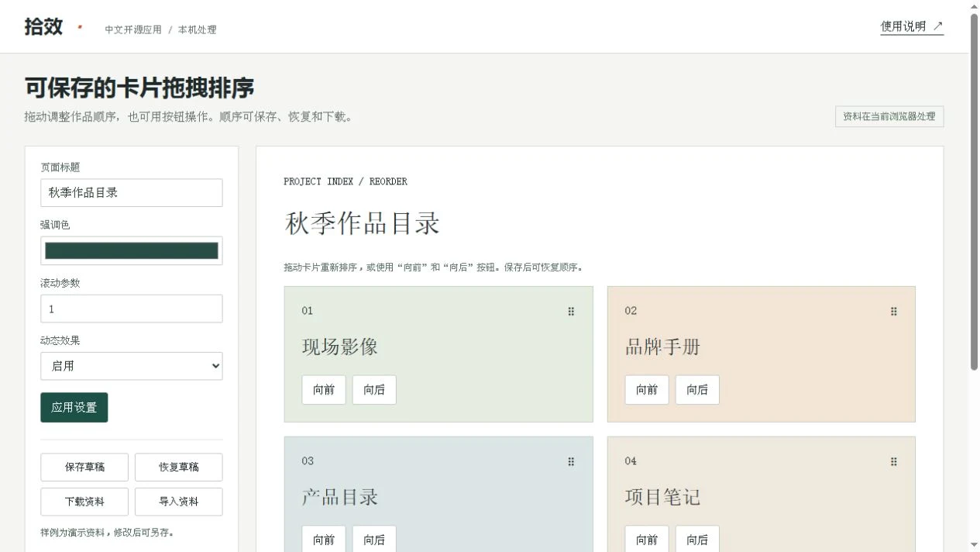This screenshot has width=980, height=552.
Task: Click the scrollbar down arrow
Action: coord(974,546)
